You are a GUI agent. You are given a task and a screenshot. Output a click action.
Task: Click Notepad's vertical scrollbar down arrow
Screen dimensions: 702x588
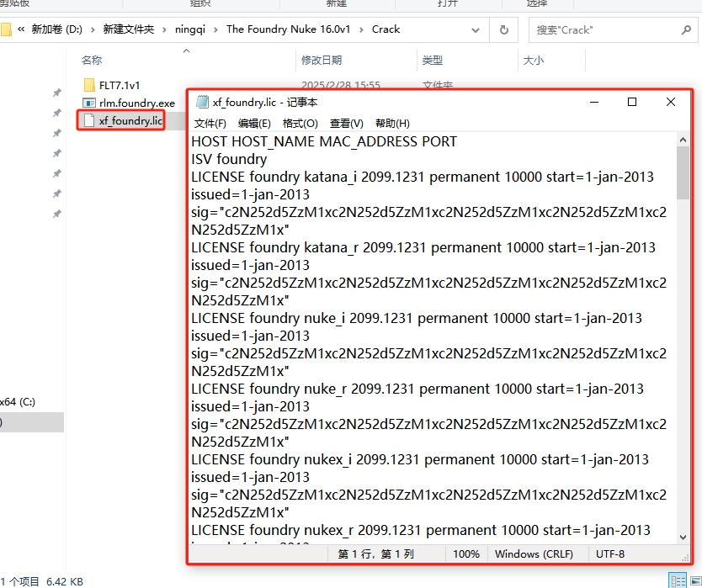[682, 537]
